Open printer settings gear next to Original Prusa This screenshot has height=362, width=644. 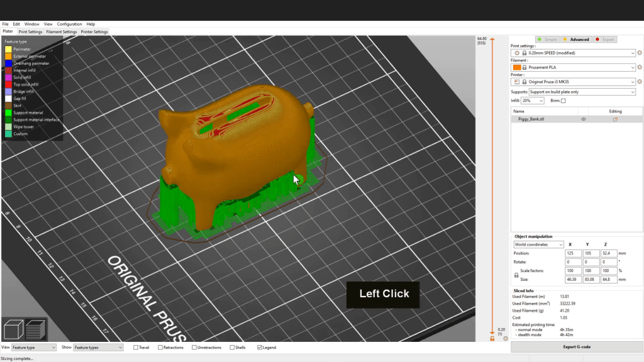[640, 82]
